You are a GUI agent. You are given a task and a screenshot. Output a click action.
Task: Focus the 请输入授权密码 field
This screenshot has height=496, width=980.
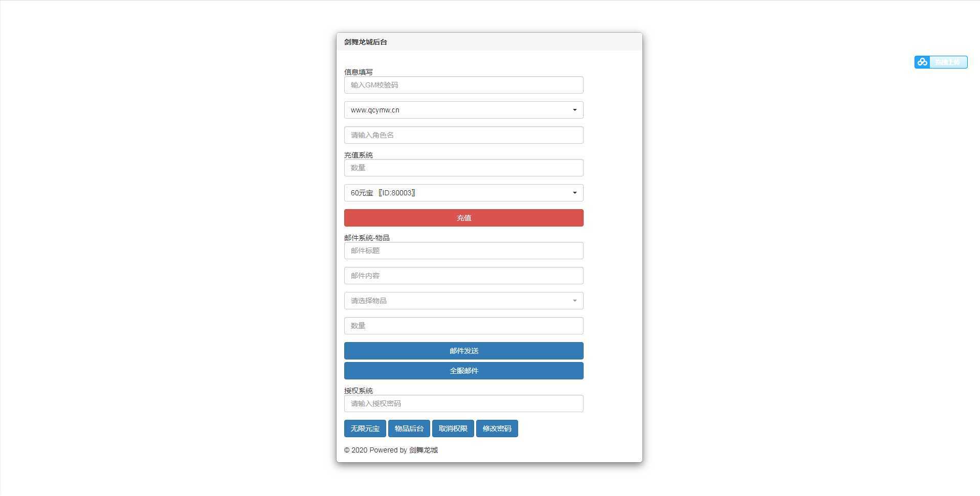[x=463, y=403]
